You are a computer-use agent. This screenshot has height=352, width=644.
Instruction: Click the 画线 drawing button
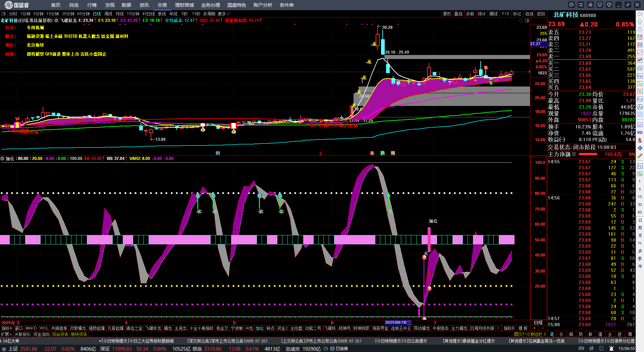494,14
